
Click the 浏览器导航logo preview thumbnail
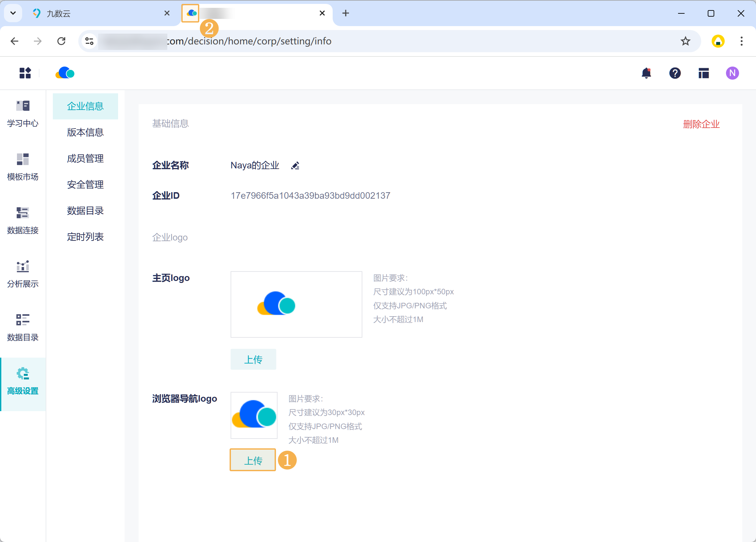254,415
